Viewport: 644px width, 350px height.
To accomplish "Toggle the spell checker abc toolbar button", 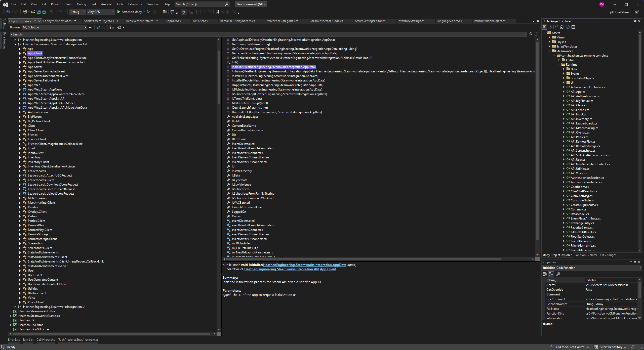I will [x=184, y=12].
